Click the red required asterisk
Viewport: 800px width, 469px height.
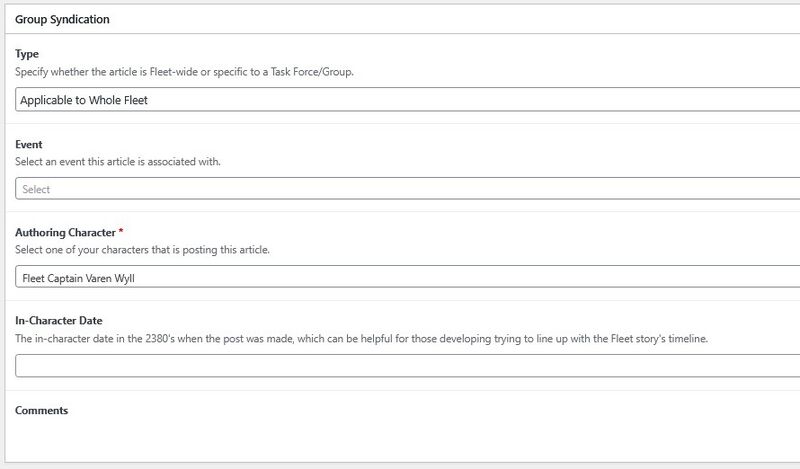tap(121, 232)
